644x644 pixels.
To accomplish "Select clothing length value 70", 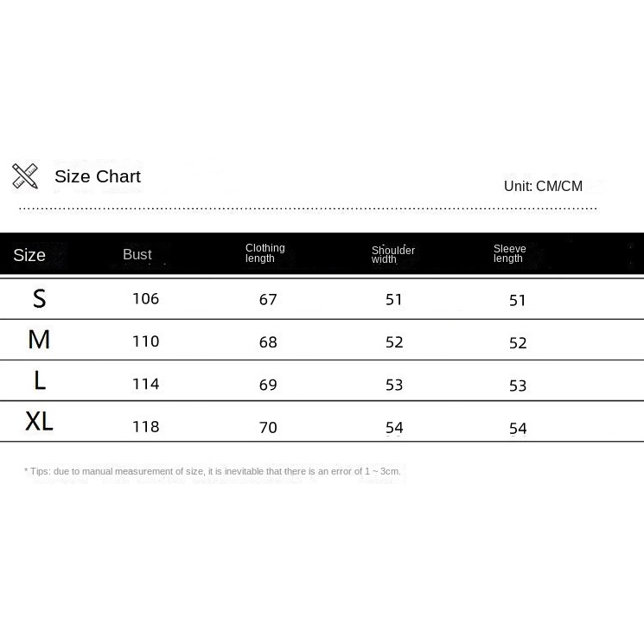I will [x=268, y=427].
